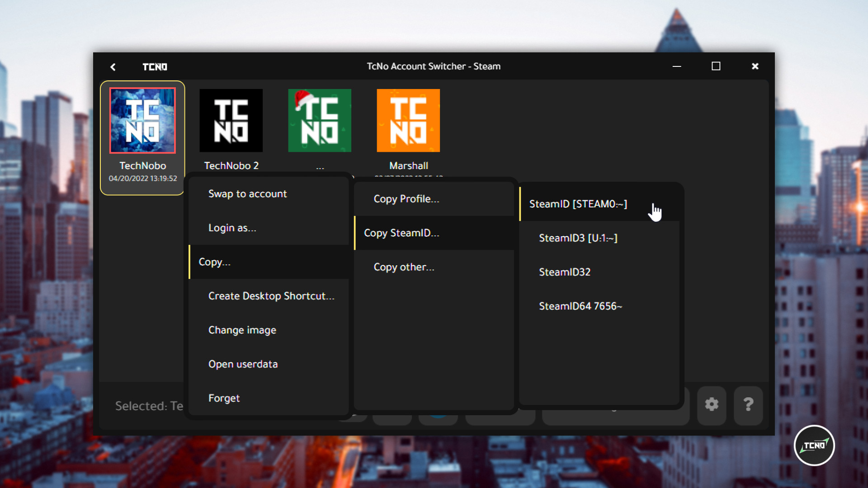868x488 pixels.
Task: Select Login as... from the context menu
Action: (x=231, y=228)
